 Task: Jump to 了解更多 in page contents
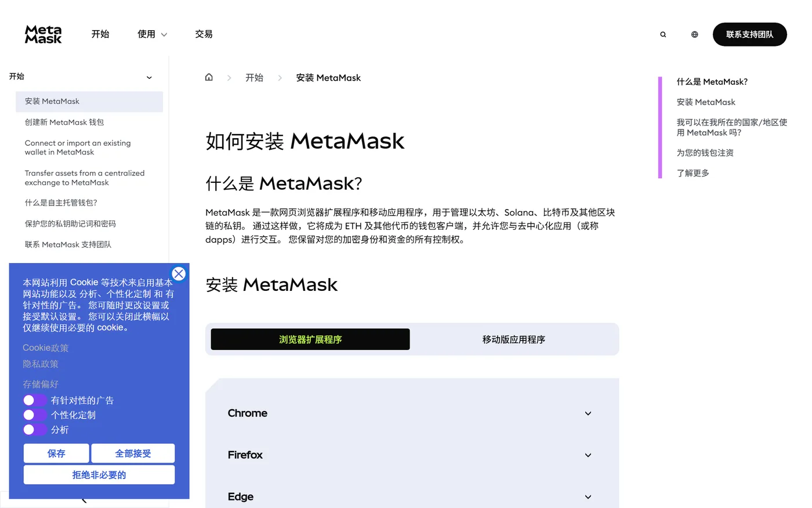click(693, 173)
